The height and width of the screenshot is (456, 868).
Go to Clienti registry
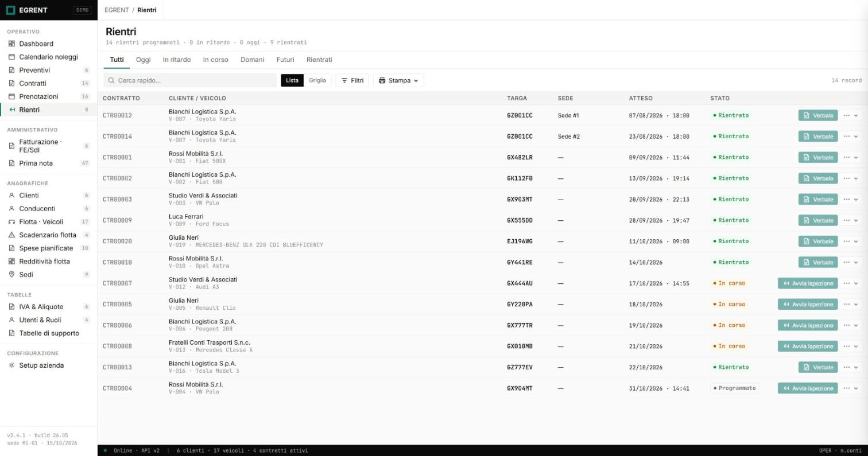[48, 195]
